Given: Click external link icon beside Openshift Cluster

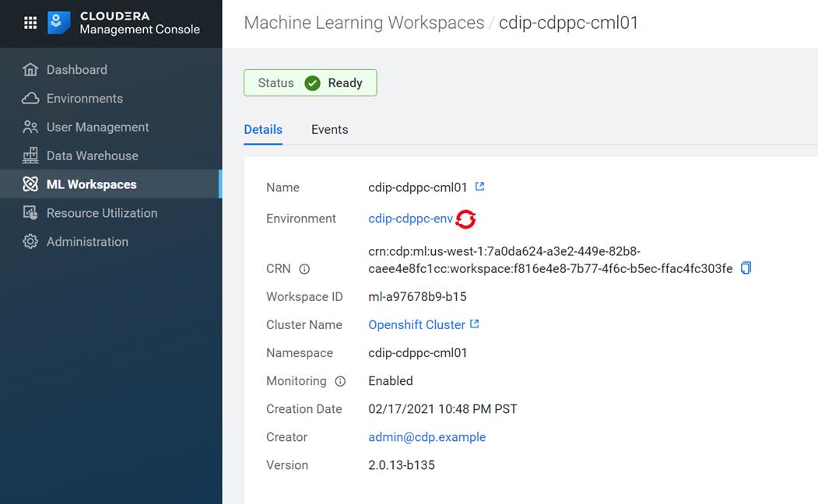Looking at the screenshot, I should pos(474,324).
